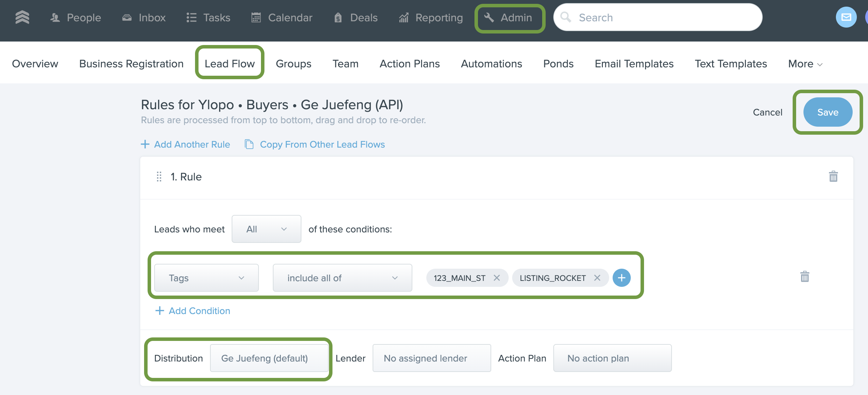Remove the 123_MAIN_ST tag
Screen dimensions: 868x395
pos(497,278)
